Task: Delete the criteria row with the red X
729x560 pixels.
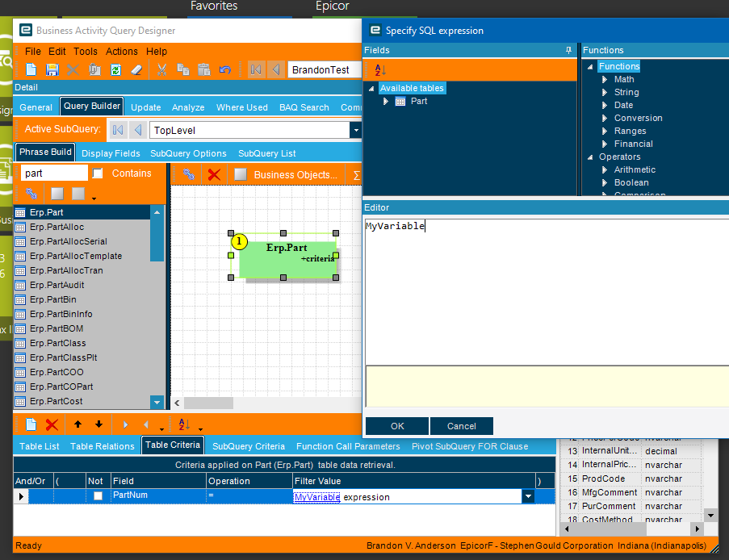Action: 52,424
